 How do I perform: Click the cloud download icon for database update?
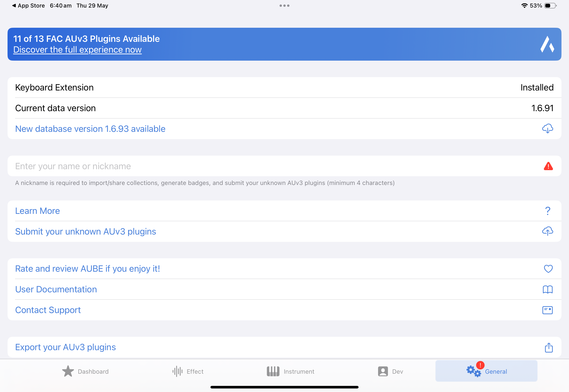pyautogui.click(x=547, y=129)
